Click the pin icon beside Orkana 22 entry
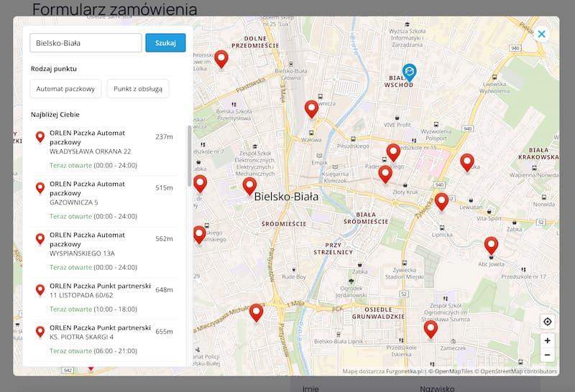The width and height of the screenshot is (575, 392). 40,136
